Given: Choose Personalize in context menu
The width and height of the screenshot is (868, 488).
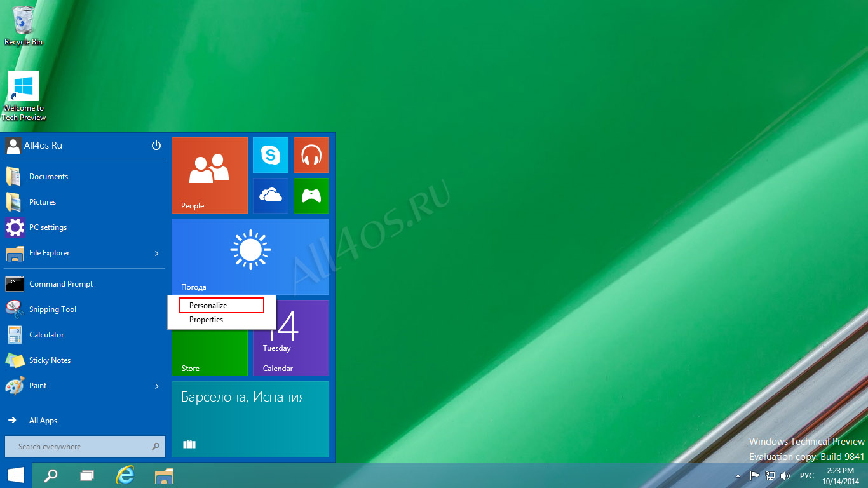Looking at the screenshot, I should pos(221,306).
